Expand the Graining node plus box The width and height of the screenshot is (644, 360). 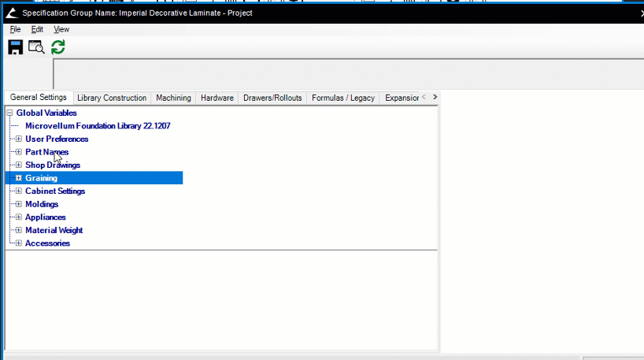pos(19,178)
